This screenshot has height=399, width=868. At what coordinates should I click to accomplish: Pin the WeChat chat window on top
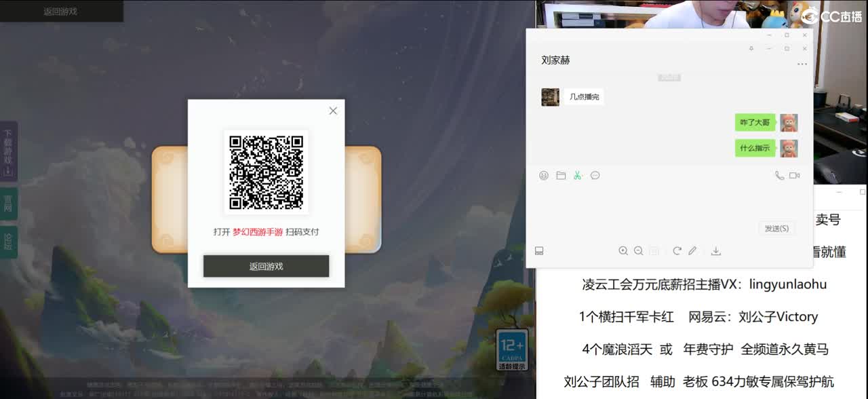(x=751, y=49)
